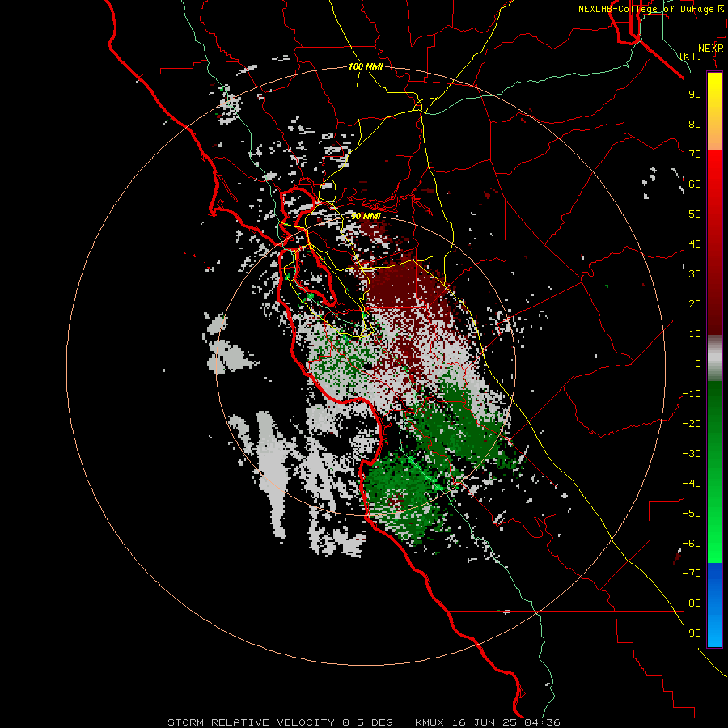Select the -40 value on velocity scale
The image size is (728, 728).
pos(692,484)
